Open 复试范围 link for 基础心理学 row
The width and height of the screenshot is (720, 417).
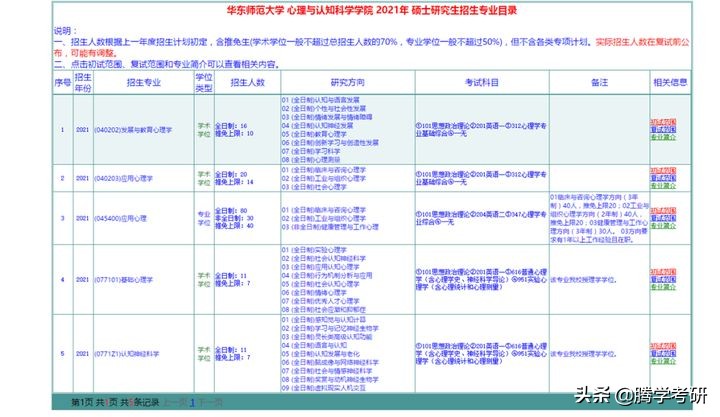point(663,279)
